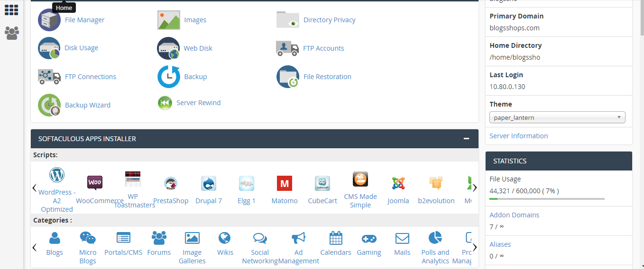Select the home directory /home/blogssho text
The image size is (644, 269).
coord(515,57)
